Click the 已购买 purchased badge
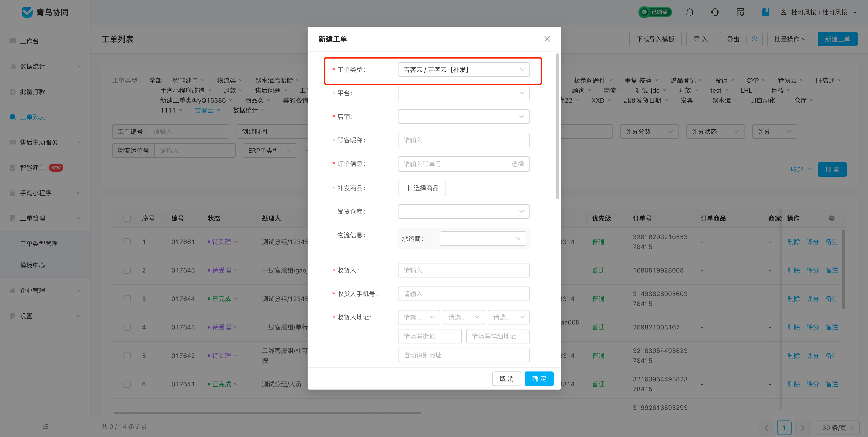 coord(655,12)
